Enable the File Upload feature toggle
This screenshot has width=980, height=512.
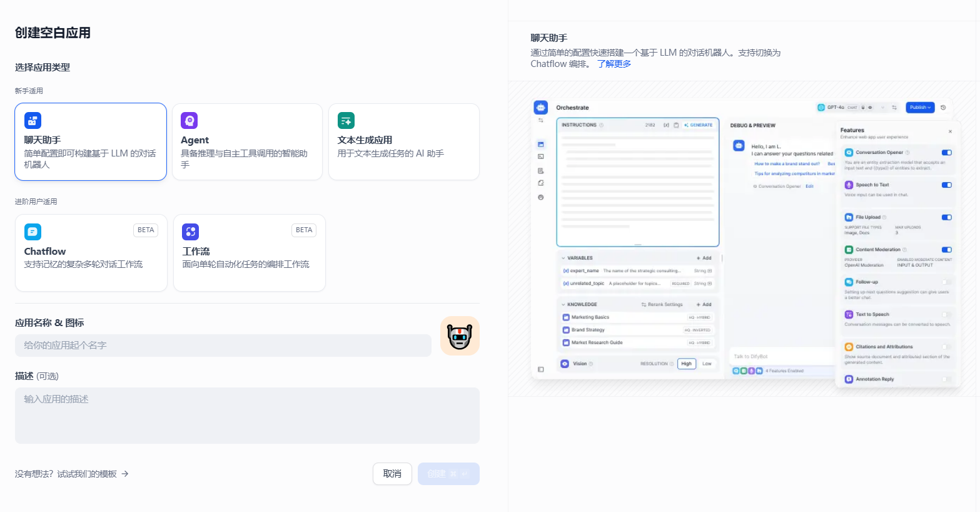click(946, 217)
